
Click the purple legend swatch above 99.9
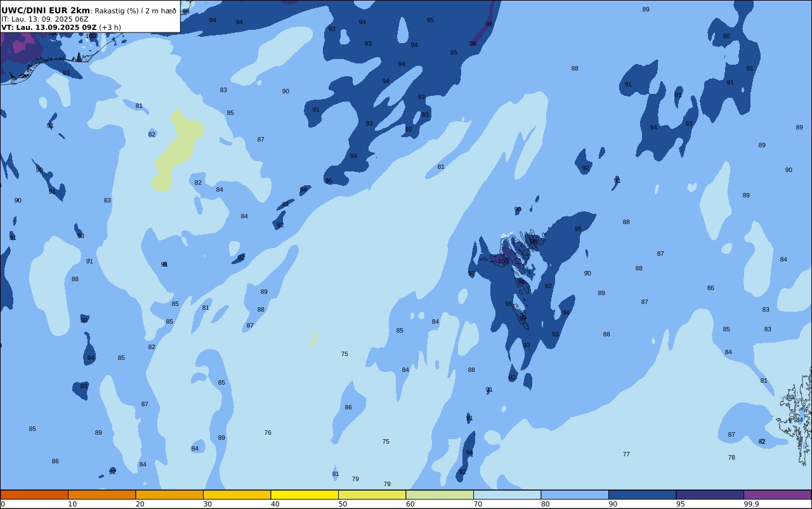[777, 494]
